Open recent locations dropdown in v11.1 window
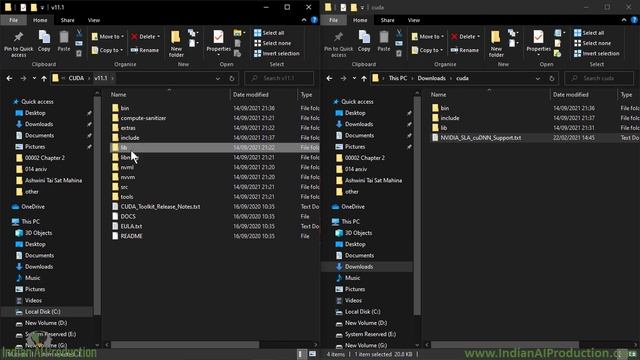 (34, 78)
